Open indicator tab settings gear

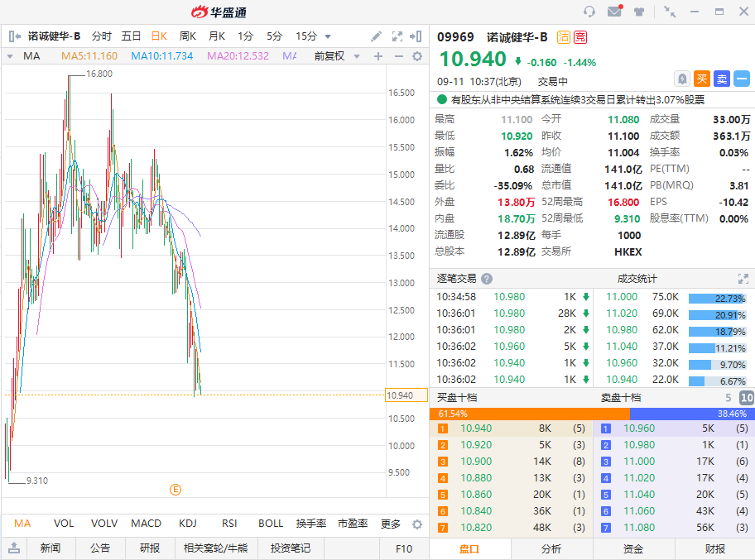(417, 524)
